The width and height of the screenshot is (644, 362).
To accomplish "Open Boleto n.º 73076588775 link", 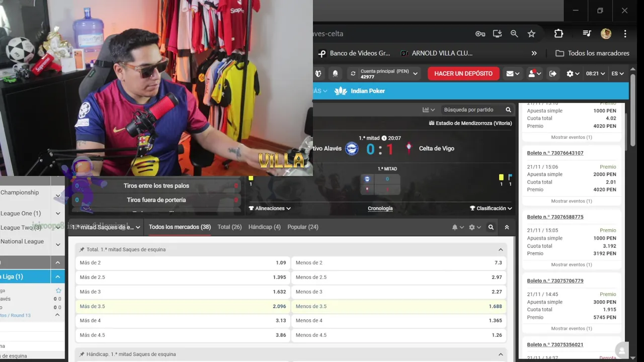I will tap(555, 217).
